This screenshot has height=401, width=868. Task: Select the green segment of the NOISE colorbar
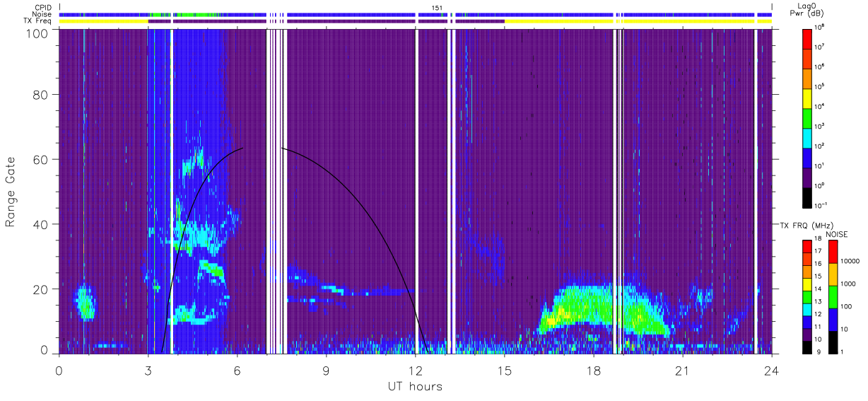point(833,296)
